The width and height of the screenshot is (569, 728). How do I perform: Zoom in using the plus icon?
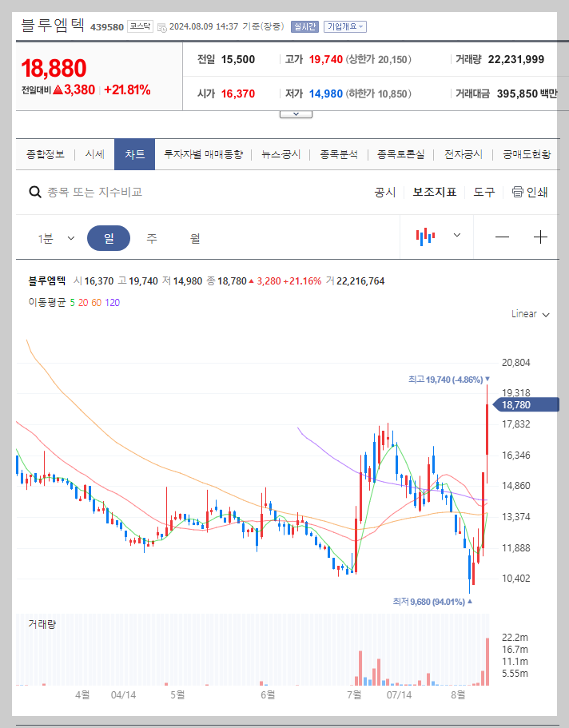point(540,237)
